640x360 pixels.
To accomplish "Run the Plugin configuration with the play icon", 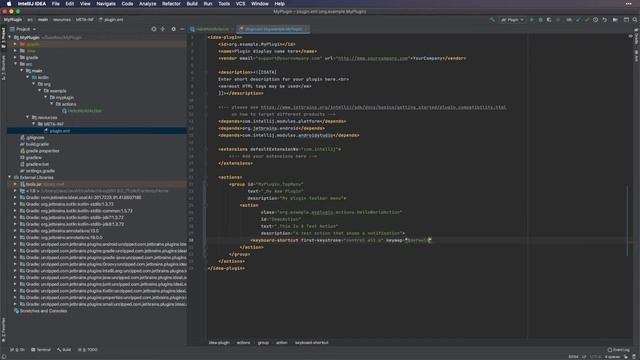I will click(531, 20).
